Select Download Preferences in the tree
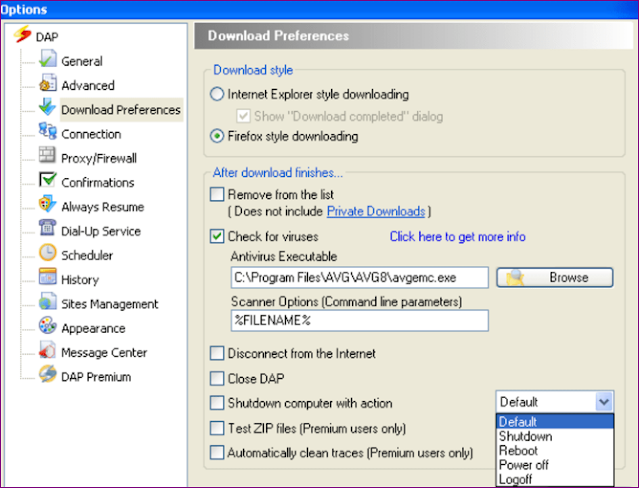 [x=121, y=110]
